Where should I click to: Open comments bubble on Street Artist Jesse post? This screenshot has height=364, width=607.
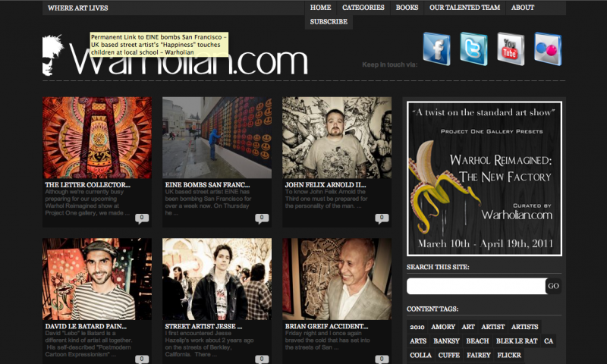[262, 359]
